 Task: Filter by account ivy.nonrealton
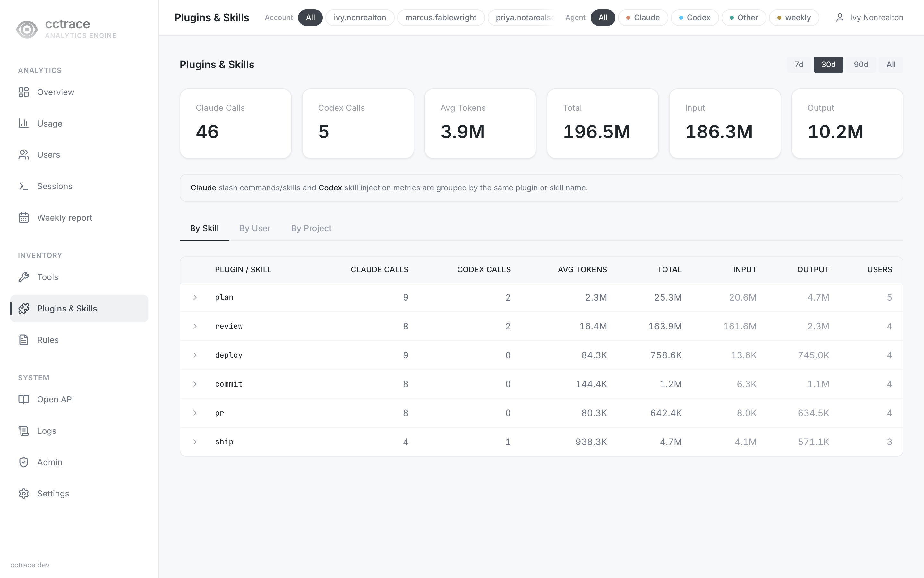pyautogui.click(x=360, y=18)
